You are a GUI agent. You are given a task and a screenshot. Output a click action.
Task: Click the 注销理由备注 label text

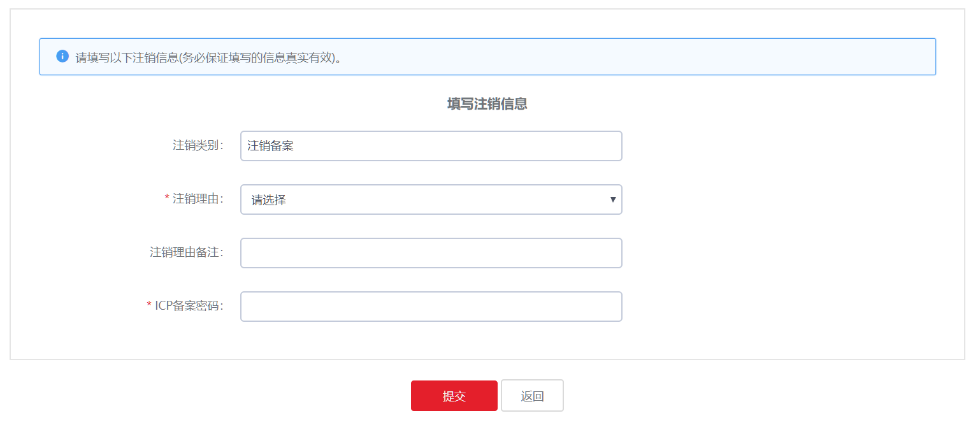(188, 253)
